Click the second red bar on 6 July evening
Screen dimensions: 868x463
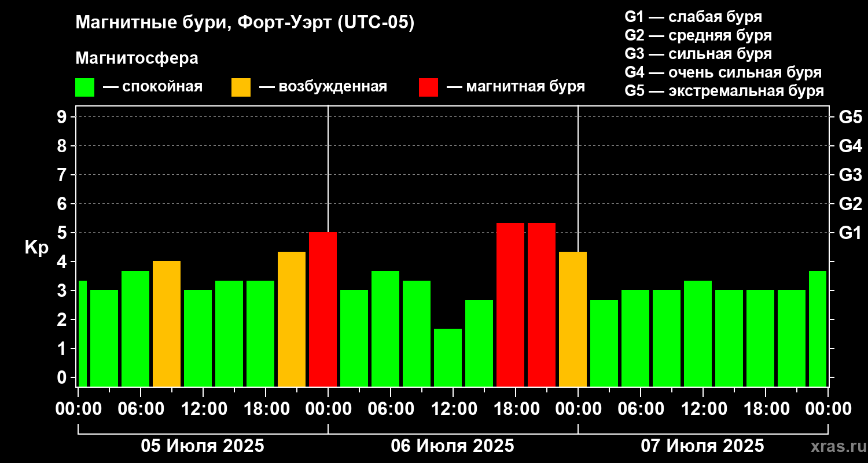542,304
